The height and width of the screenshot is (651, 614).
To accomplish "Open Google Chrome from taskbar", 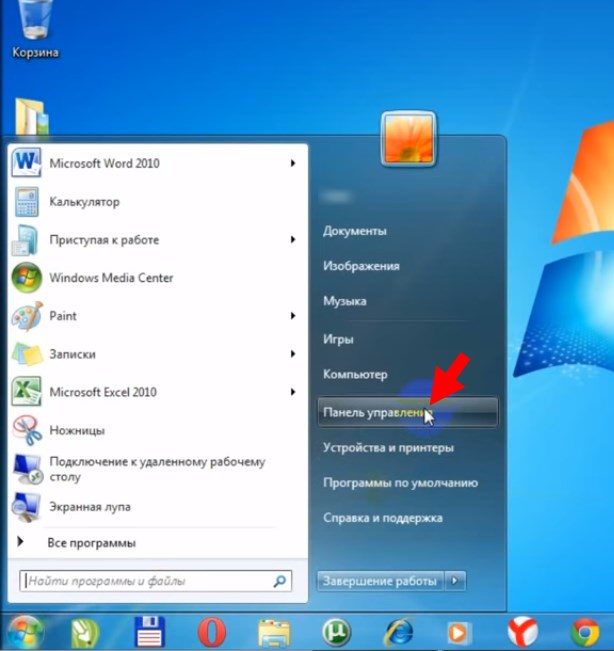I will pyautogui.click(x=585, y=633).
